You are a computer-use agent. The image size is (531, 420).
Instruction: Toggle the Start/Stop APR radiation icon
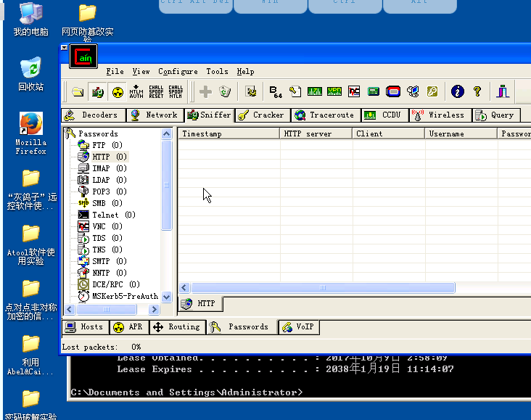click(x=118, y=92)
